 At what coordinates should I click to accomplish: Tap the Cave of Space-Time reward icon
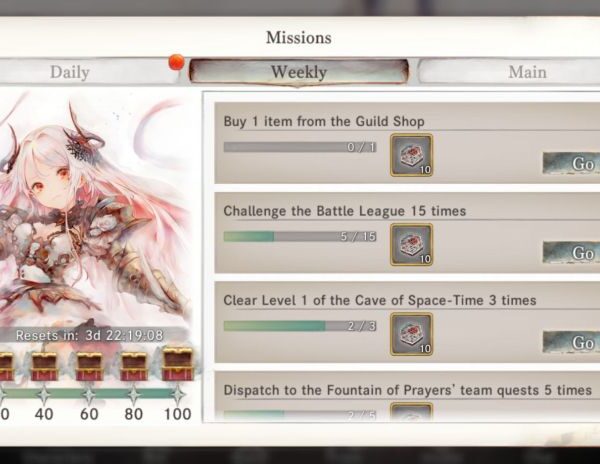tap(411, 334)
